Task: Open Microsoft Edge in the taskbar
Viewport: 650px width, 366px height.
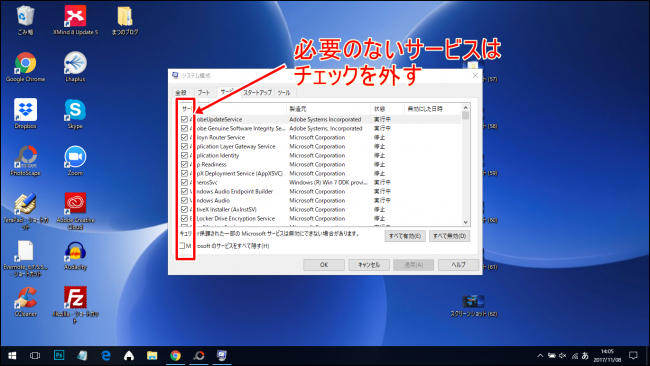Action: tap(106, 356)
